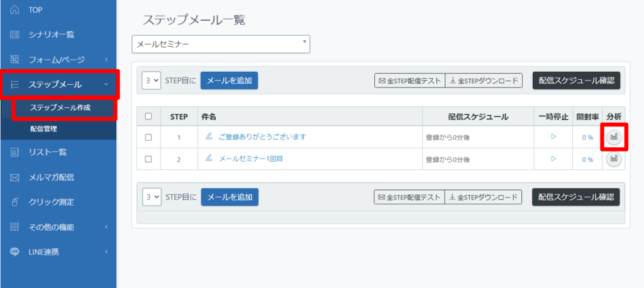Open the top STEP number dropdown
Screen dimensions: 644x288
click(151, 80)
